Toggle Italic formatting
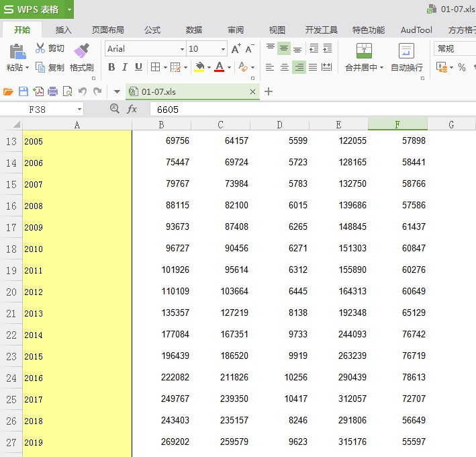The width and height of the screenshot is (476, 457). (x=125, y=67)
